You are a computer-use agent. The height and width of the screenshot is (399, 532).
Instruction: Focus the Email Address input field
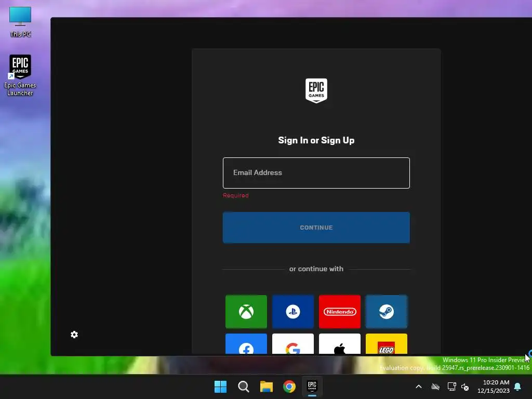pyautogui.click(x=316, y=172)
